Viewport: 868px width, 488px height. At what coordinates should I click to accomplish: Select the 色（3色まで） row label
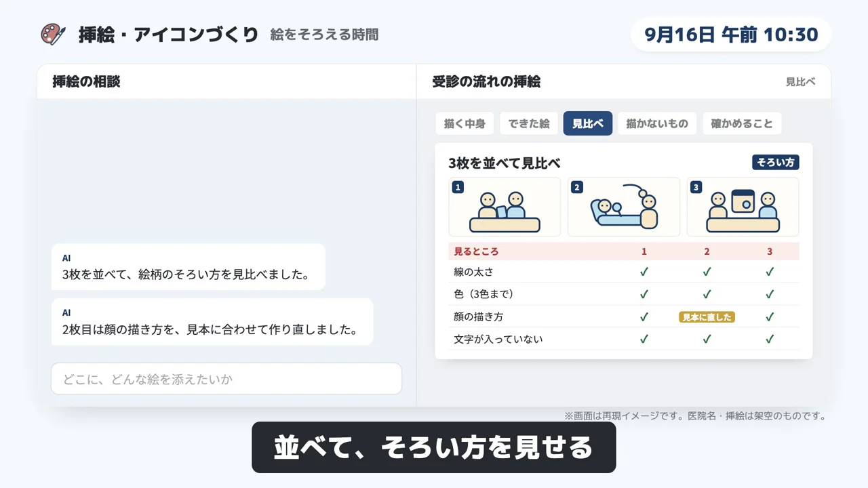pos(484,294)
